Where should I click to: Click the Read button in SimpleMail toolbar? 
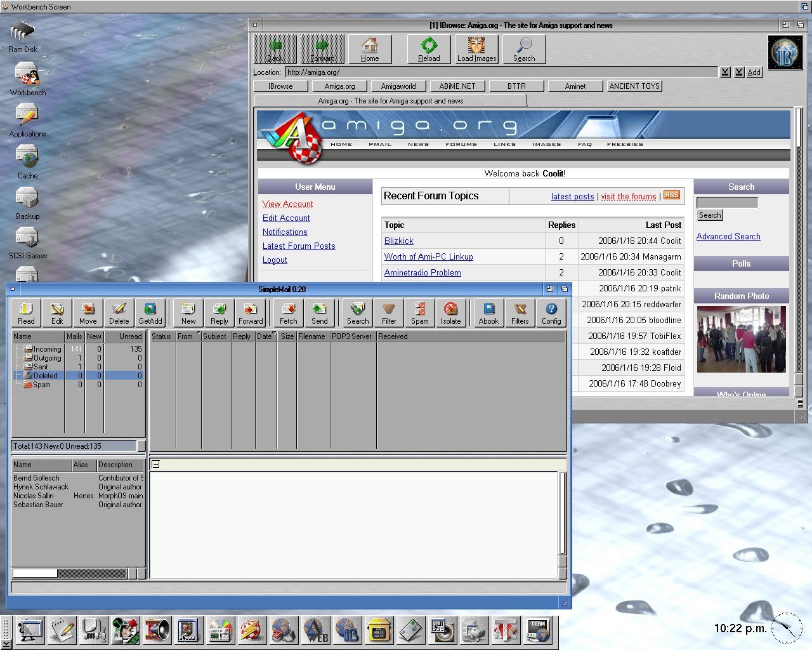[x=26, y=313]
